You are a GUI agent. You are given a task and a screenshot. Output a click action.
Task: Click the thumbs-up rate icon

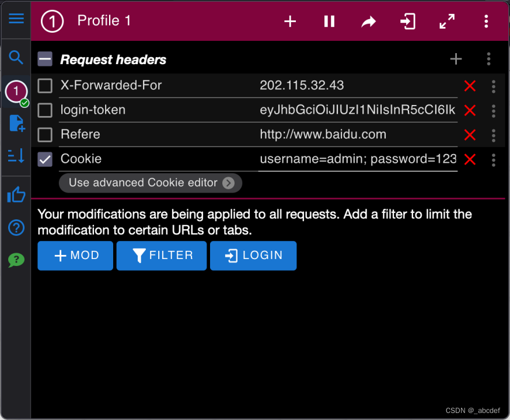pos(16,194)
